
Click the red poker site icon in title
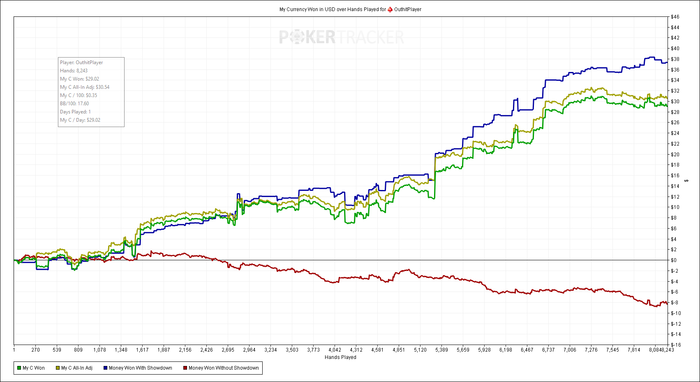point(390,9)
